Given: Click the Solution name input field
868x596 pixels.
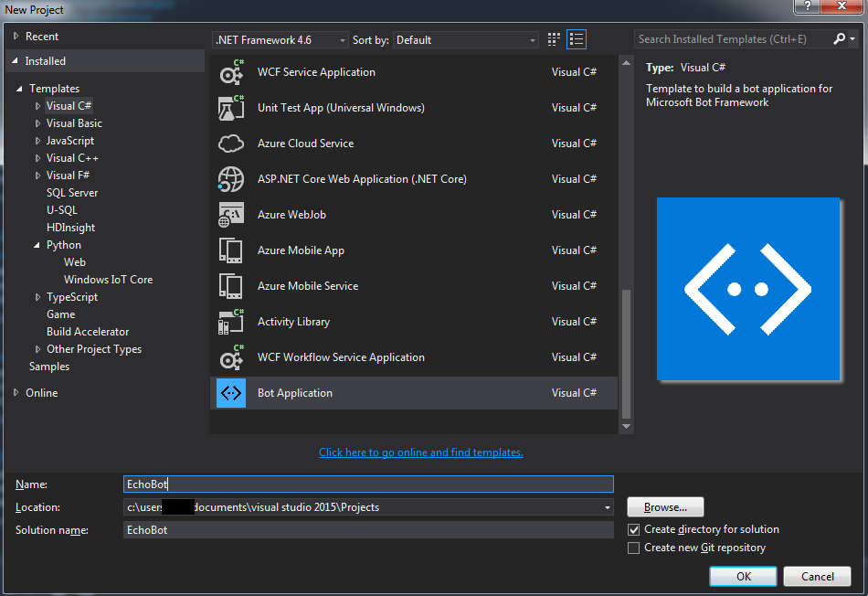Looking at the screenshot, I should coord(368,530).
